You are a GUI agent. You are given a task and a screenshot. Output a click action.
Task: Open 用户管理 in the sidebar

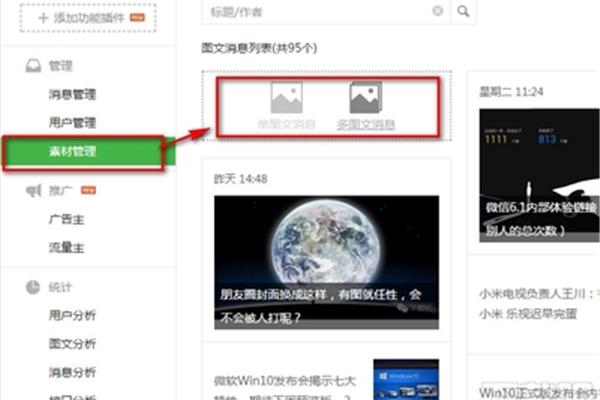(x=72, y=122)
